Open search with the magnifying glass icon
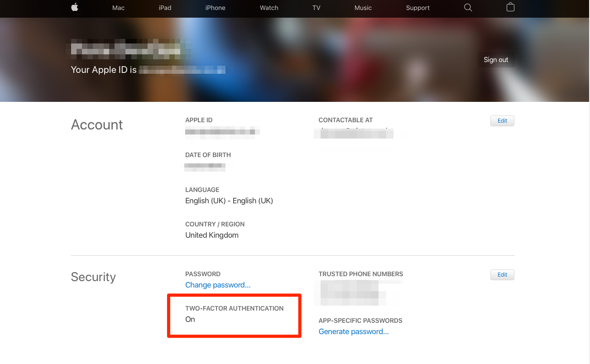 tap(468, 8)
